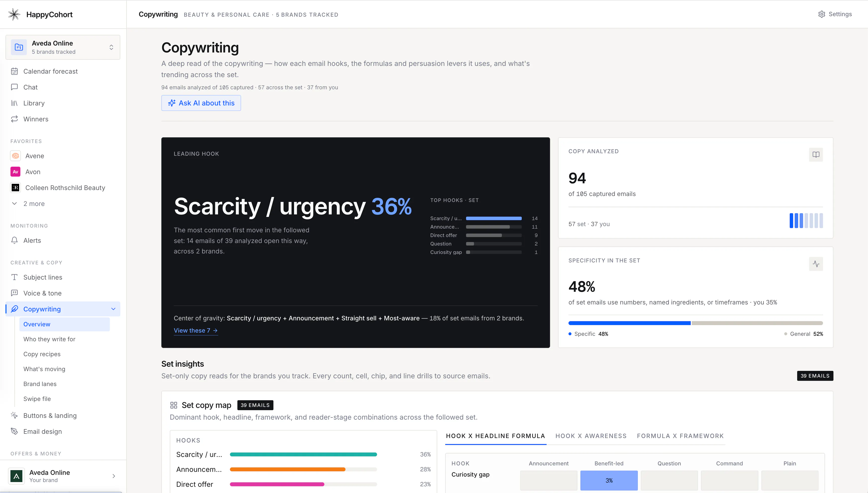Follow the 'View these 7' link
The height and width of the screenshot is (493, 868).
[196, 331]
